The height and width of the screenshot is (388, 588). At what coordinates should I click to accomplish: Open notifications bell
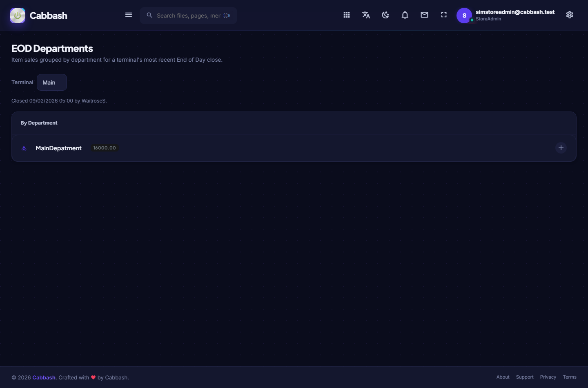point(405,15)
